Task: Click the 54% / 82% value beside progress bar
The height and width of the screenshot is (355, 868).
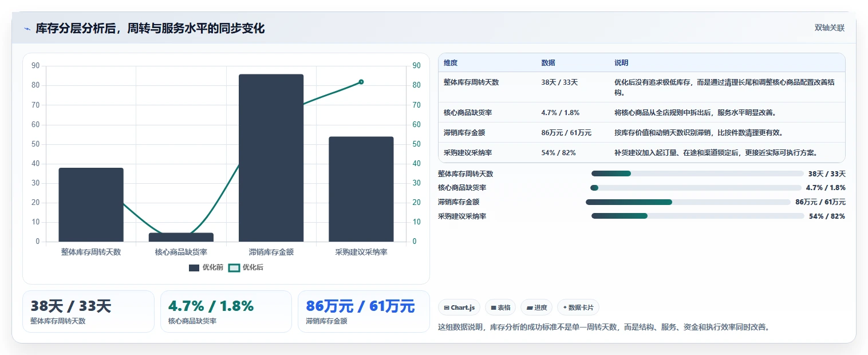Action: click(x=827, y=216)
